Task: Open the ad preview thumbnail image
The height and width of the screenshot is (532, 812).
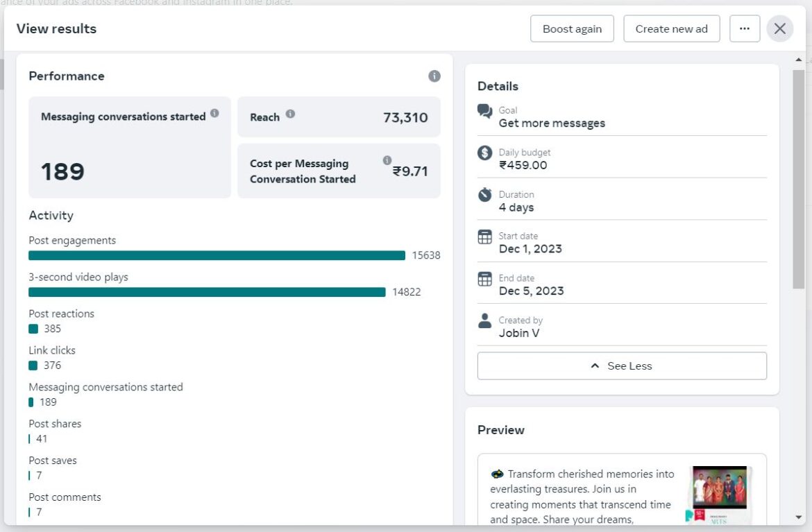Action: click(x=719, y=494)
